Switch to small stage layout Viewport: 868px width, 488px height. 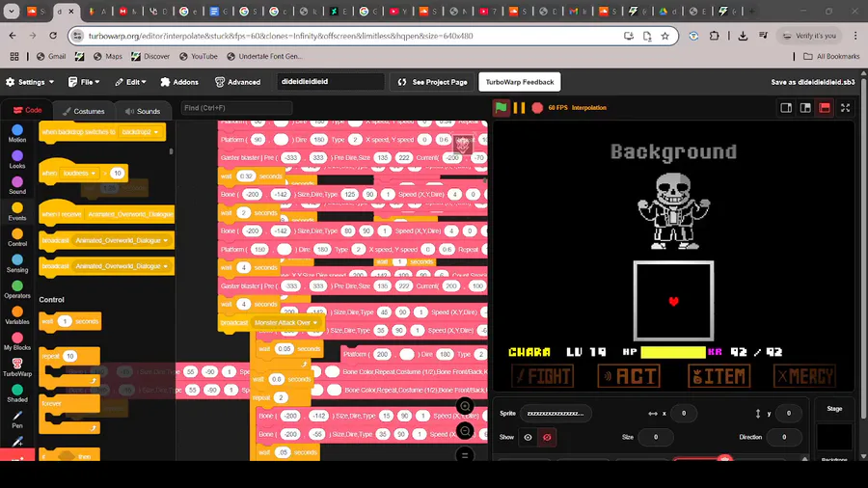[x=786, y=108]
